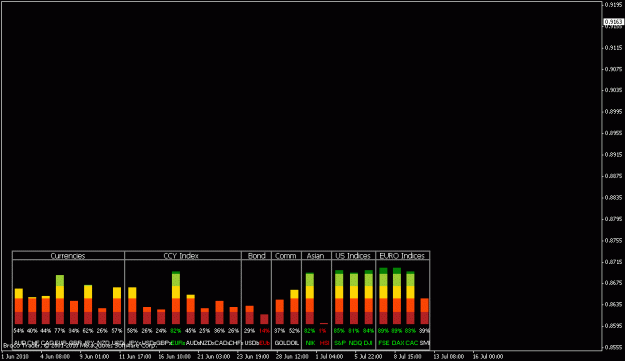Screen dimensions: 625x361
Task: Click the 24% value in CCY Index
Action: (161, 331)
